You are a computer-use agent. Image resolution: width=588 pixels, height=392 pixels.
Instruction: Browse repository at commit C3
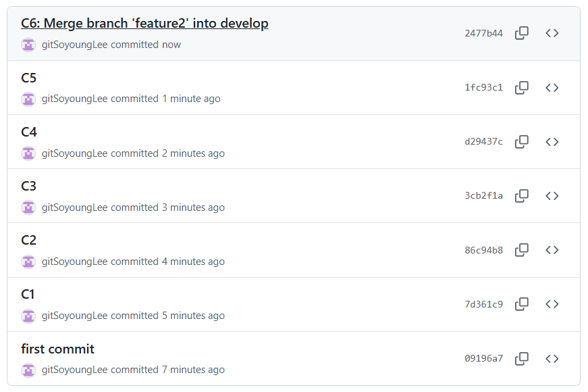(552, 196)
